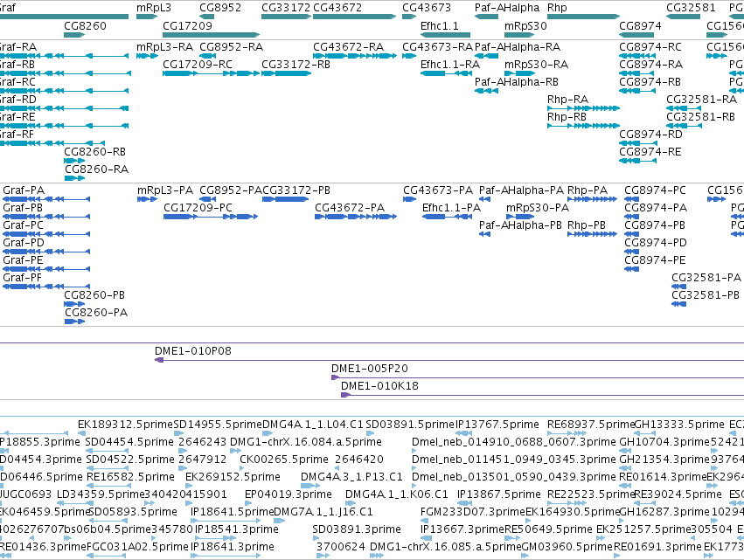Click the Efhc1.1-PA protein label
744x560 pixels.
tap(452, 208)
